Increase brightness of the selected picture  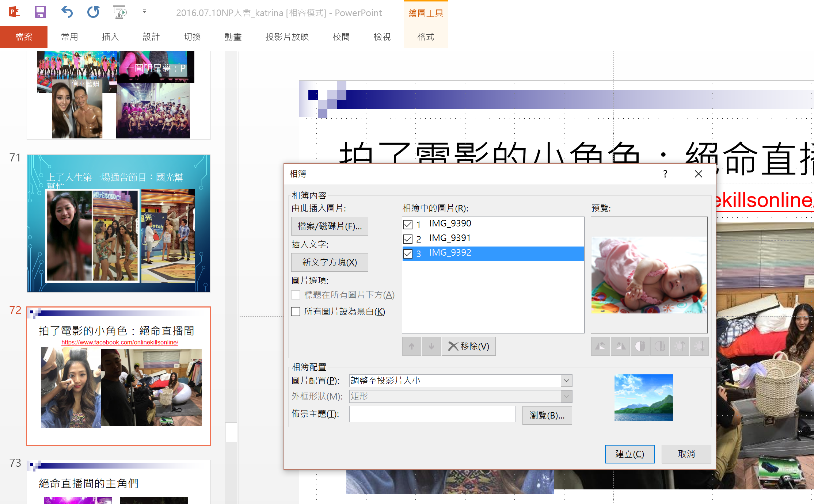click(x=679, y=346)
